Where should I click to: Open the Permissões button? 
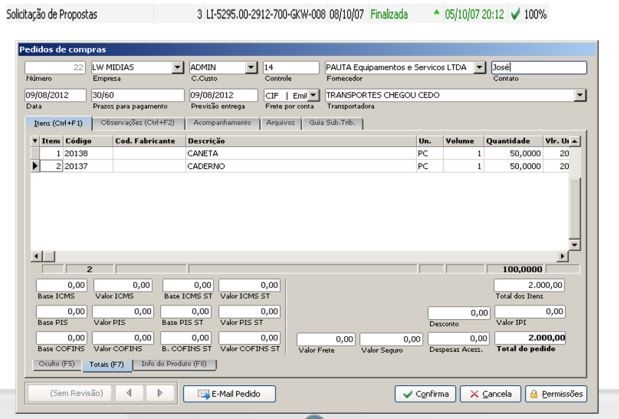click(x=555, y=394)
